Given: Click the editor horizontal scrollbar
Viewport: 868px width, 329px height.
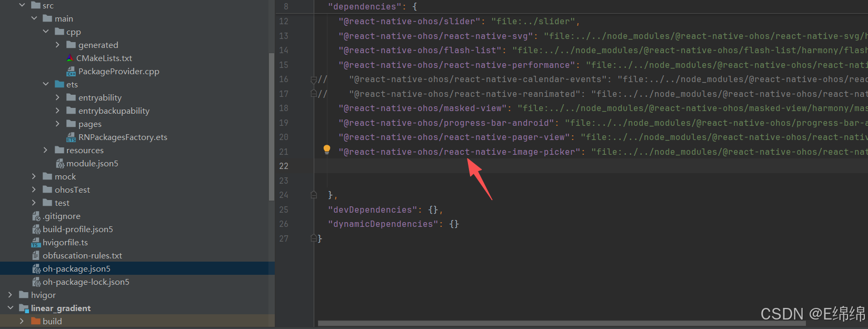Looking at the screenshot, I should pyautogui.click(x=562, y=323).
